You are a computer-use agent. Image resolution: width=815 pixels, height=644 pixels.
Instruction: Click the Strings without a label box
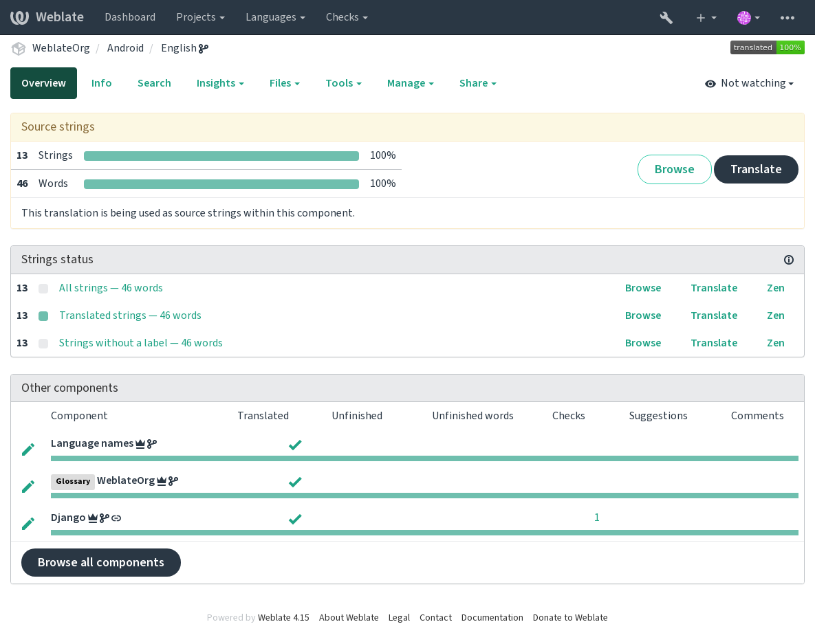point(43,343)
